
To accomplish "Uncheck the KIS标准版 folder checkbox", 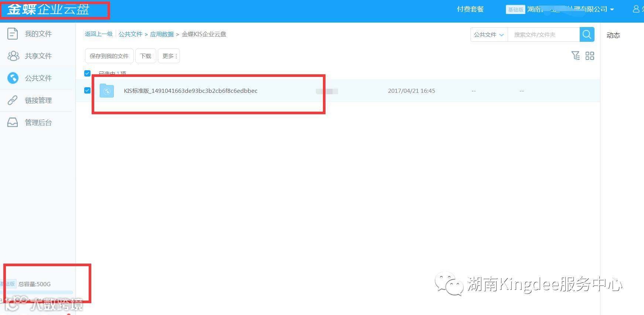I will (88, 90).
